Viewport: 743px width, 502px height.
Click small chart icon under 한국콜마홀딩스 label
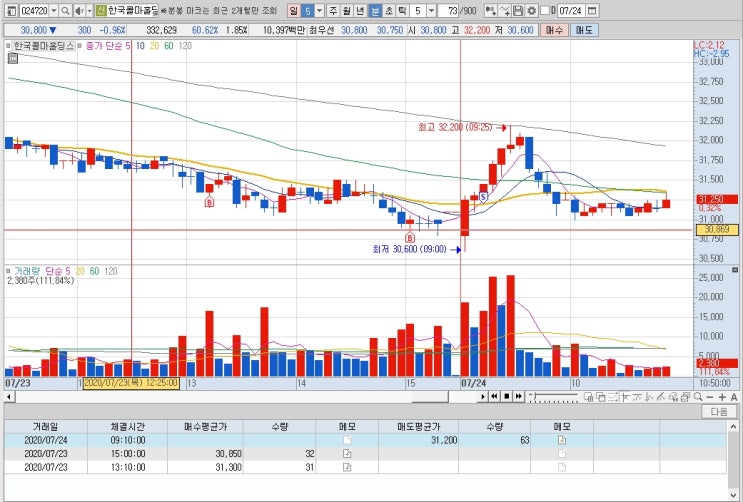pos(13,58)
